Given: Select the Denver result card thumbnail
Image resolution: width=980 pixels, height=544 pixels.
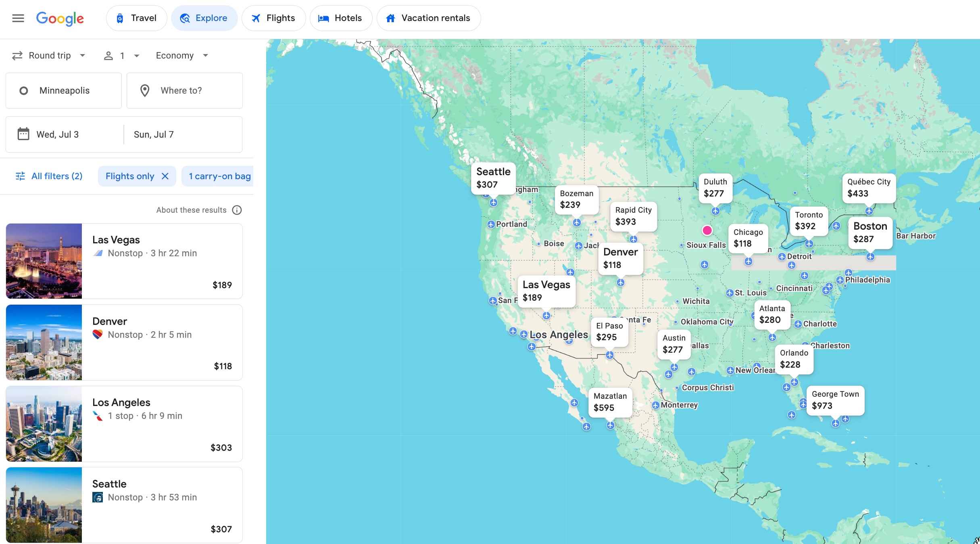Looking at the screenshot, I should [x=44, y=342].
